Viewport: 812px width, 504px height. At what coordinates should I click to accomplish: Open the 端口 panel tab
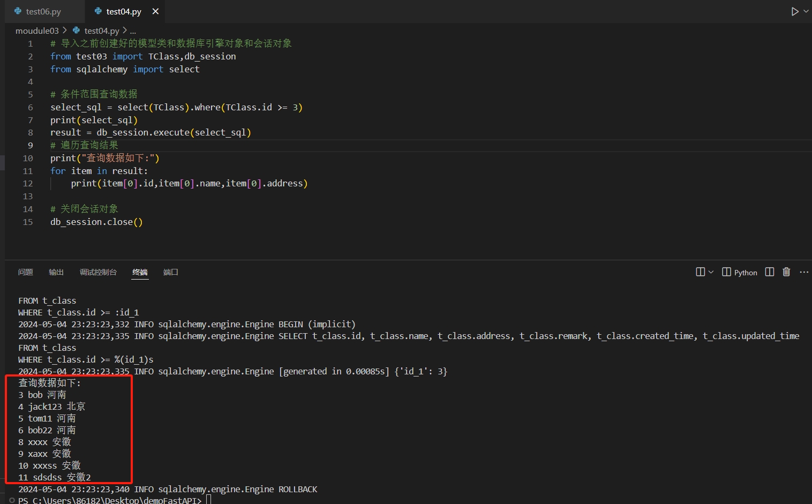pyautogui.click(x=170, y=272)
